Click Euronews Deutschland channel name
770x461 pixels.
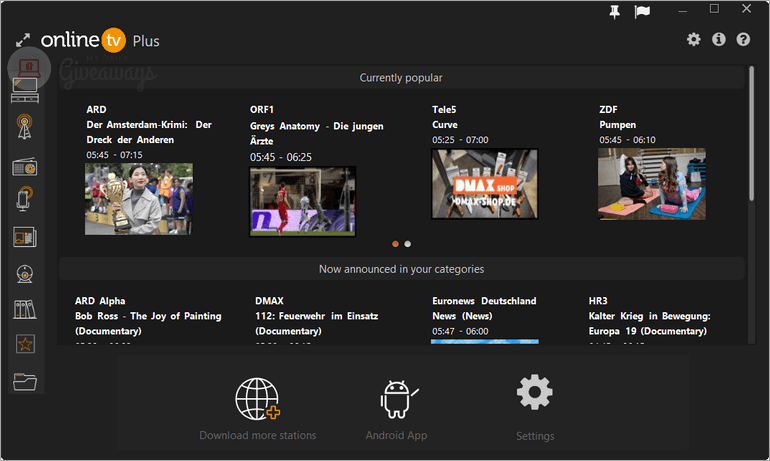tap(484, 301)
